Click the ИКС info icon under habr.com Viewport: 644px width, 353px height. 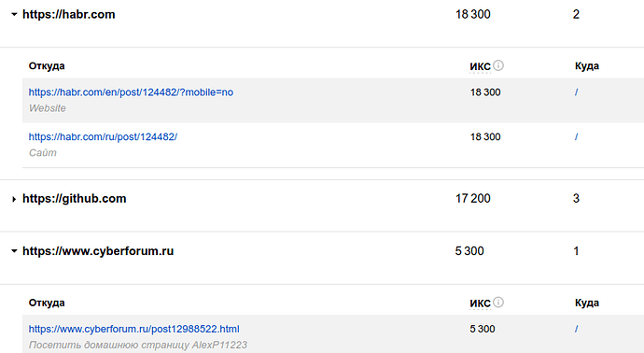click(x=498, y=65)
